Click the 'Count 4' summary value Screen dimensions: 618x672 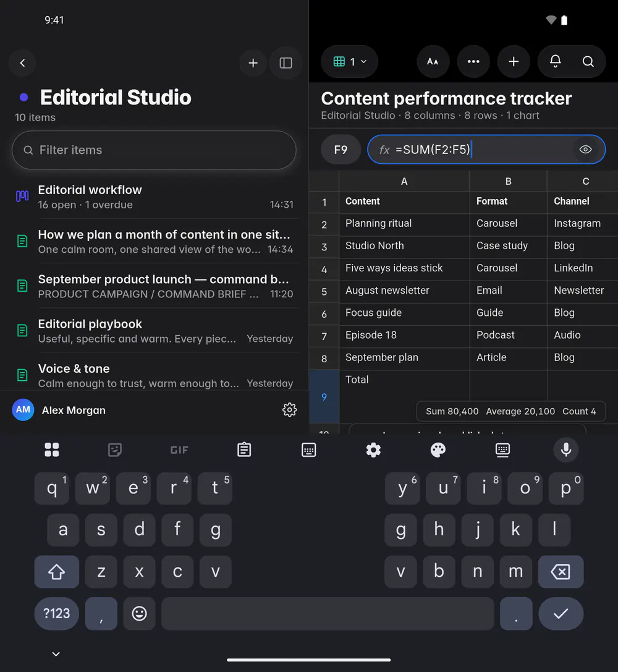pyautogui.click(x=579, y=412)
